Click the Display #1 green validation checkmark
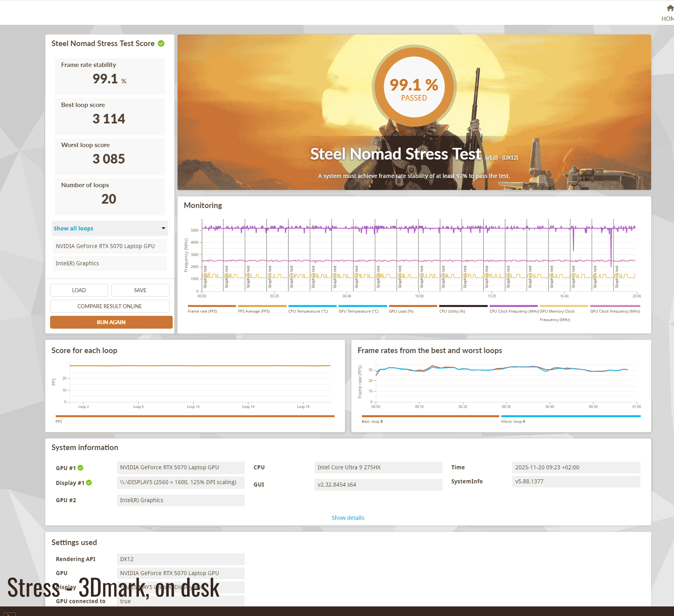This screenshot has width=674, height=616. click(89, 483)
